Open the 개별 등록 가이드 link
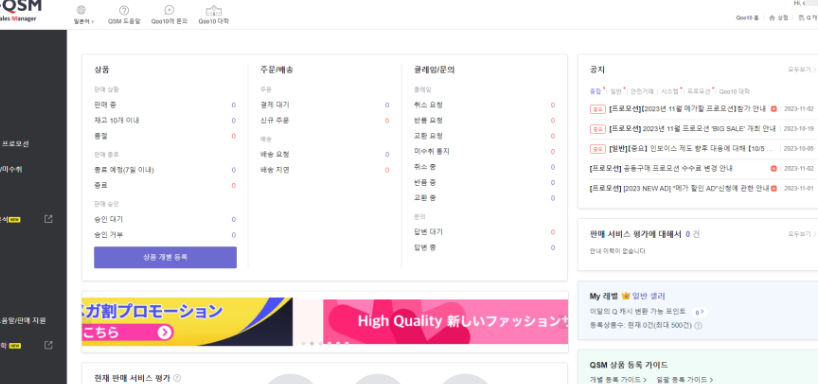Image resolution: width=818 pixels, height=384 pixels. [618, 380]
